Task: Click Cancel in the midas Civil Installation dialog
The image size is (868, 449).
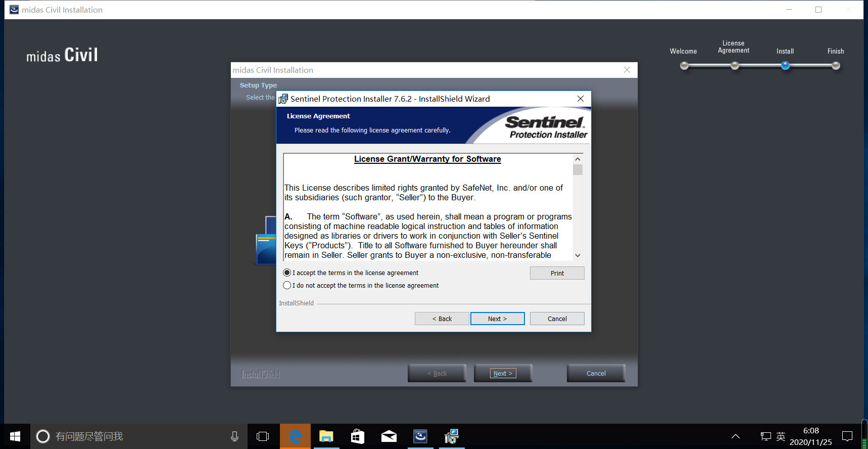Action: tap(596, 373)
